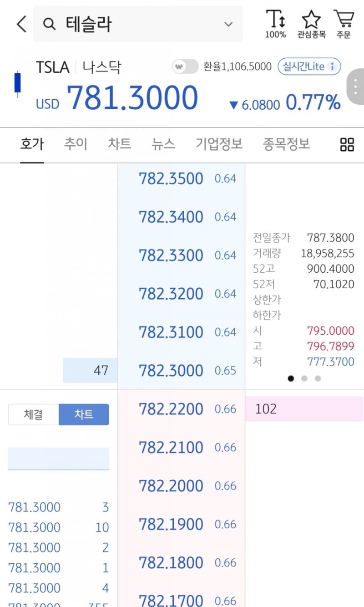Adjust text size via the 100% icon
The image size is (364, 607).
point(275,22)
